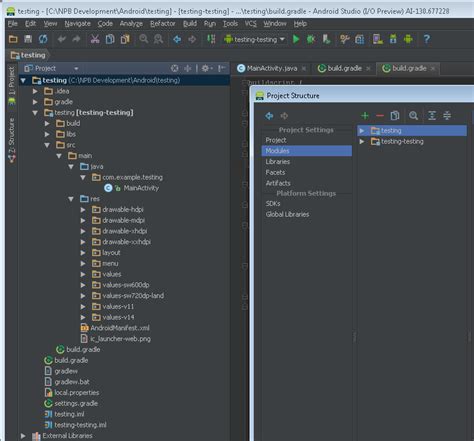
Task: Select Libraries in Project Settings
Action: (x=278, y=162)
